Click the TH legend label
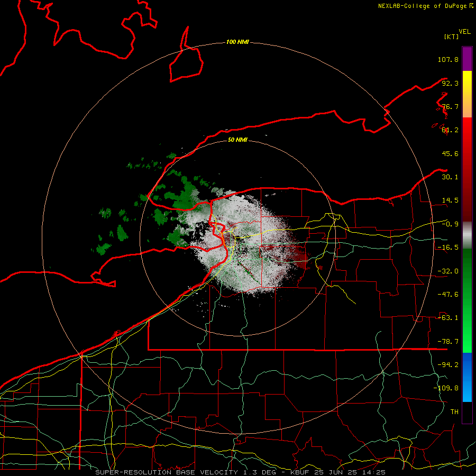This screenshot has height=476, width=476. pos(454,412)
